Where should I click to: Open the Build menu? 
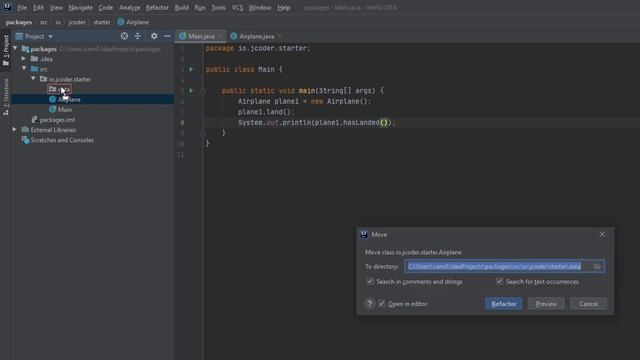[x=182, y=7]
